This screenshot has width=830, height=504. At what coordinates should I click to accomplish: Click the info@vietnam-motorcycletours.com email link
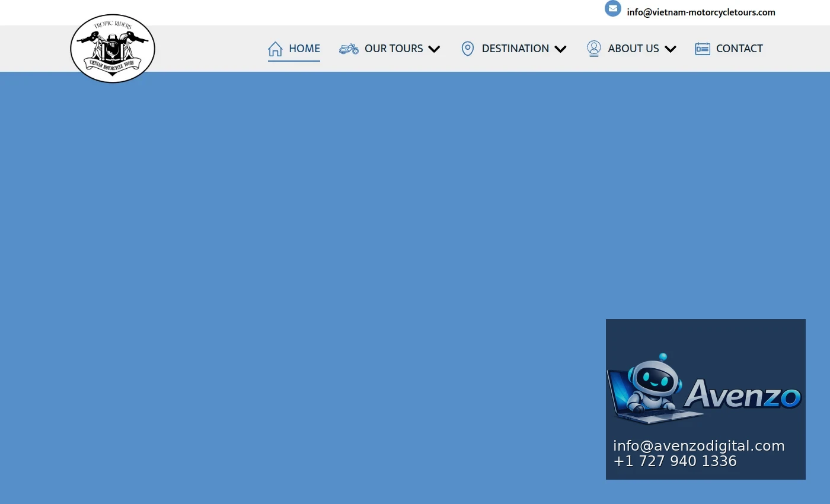click(x=701, y=12)
